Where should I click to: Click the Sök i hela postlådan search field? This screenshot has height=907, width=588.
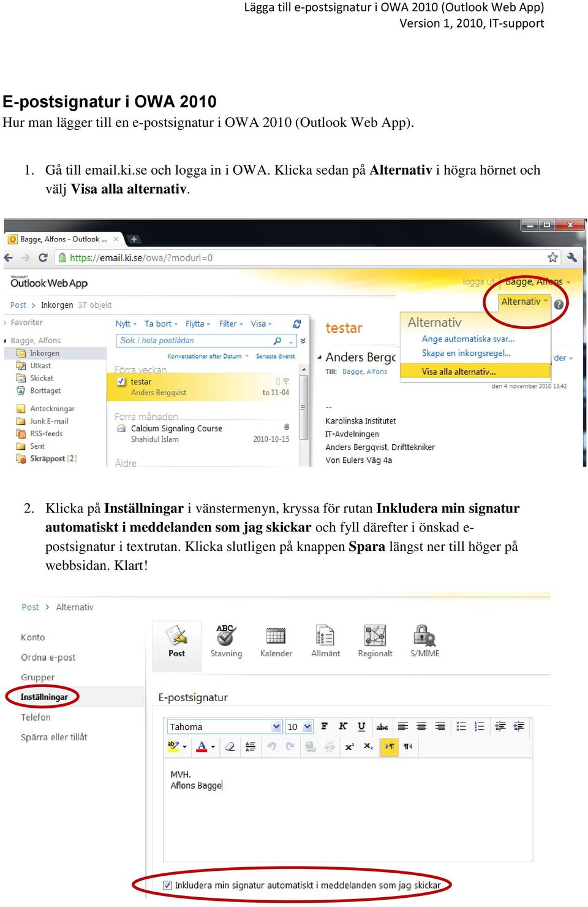206,341
